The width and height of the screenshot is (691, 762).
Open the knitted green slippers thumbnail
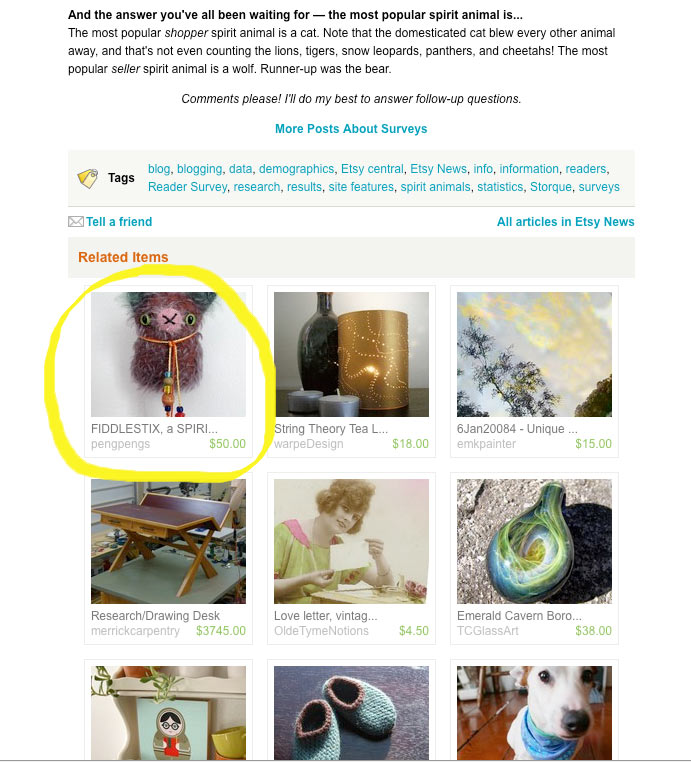351,713
